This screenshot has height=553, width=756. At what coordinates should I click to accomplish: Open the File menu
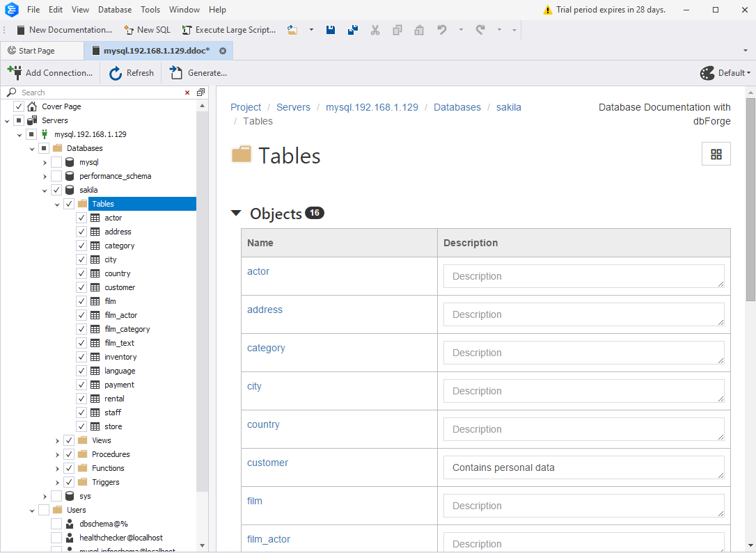coord(33,10)
